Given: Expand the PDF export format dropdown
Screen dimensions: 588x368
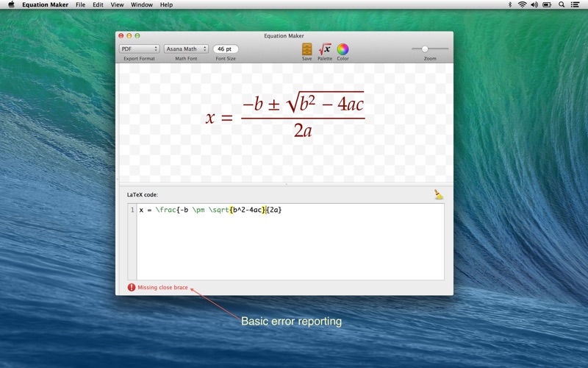Looking at the screenshot, I should pyautogui.click(x=139, y=49).
